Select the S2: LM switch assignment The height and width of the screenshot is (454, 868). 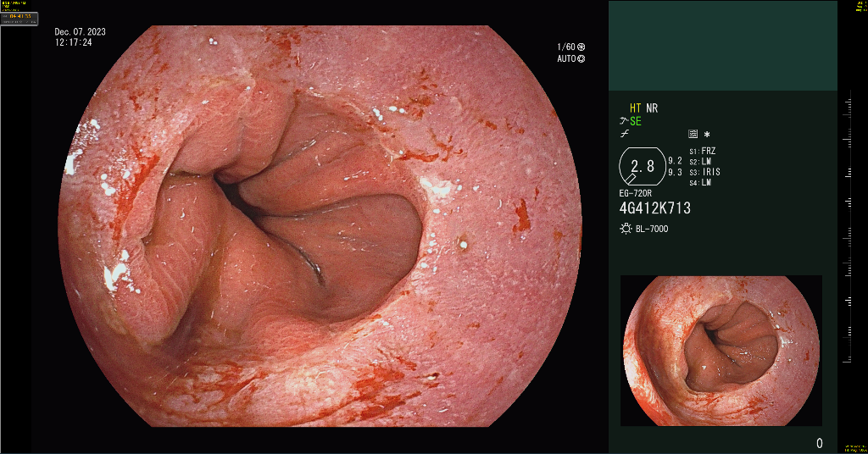(x=700, y=162)
